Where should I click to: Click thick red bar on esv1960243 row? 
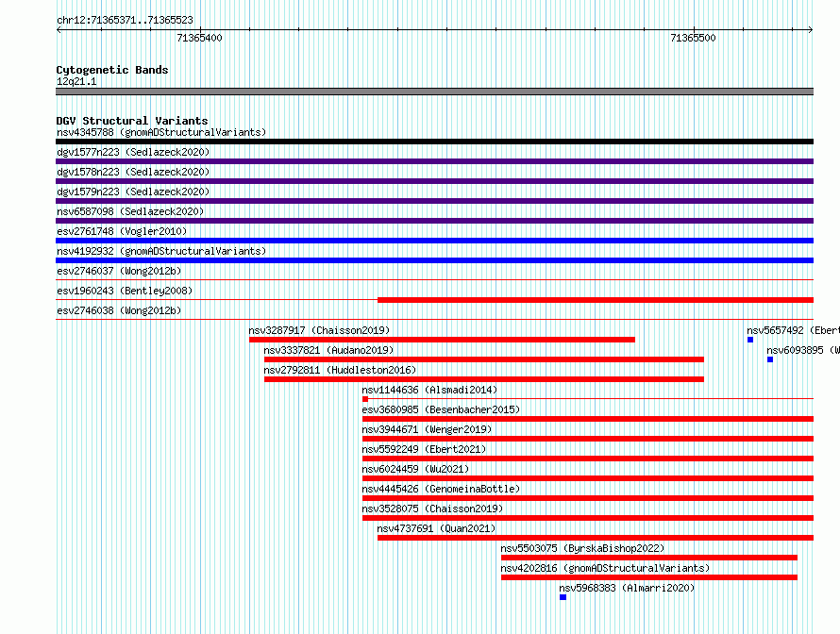point(596,300)
